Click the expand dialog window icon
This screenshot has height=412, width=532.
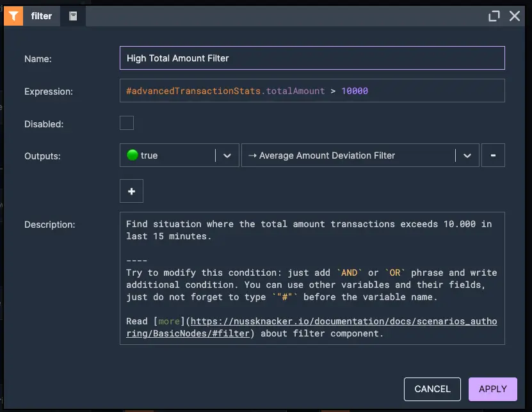tap(494, 16)
